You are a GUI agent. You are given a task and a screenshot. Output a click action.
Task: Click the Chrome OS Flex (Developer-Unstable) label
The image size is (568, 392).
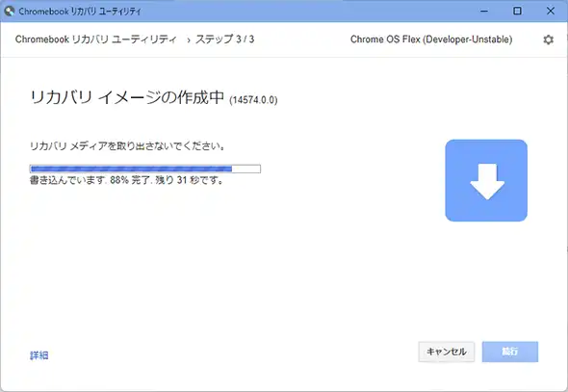click(x=431, y=39)
